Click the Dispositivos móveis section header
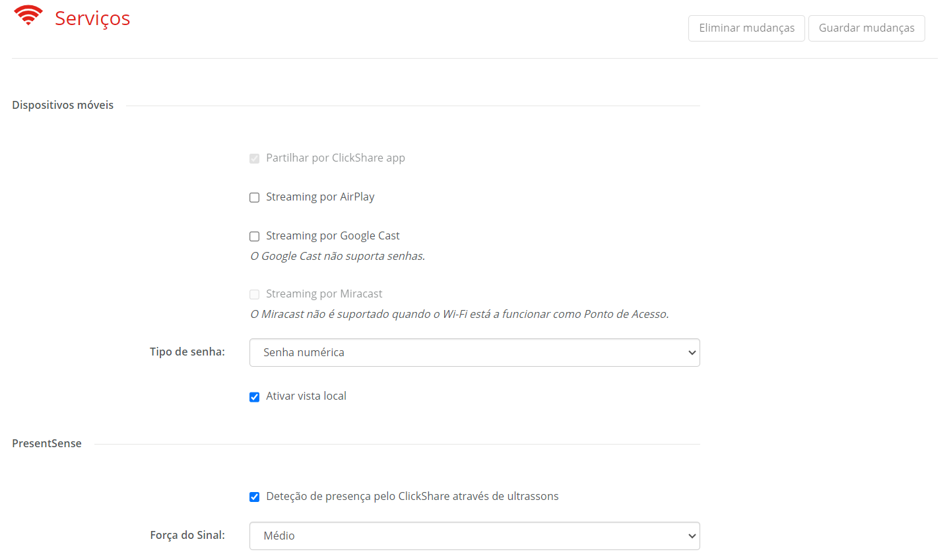The height and width of the screenshot is (560, 949). 63,106
